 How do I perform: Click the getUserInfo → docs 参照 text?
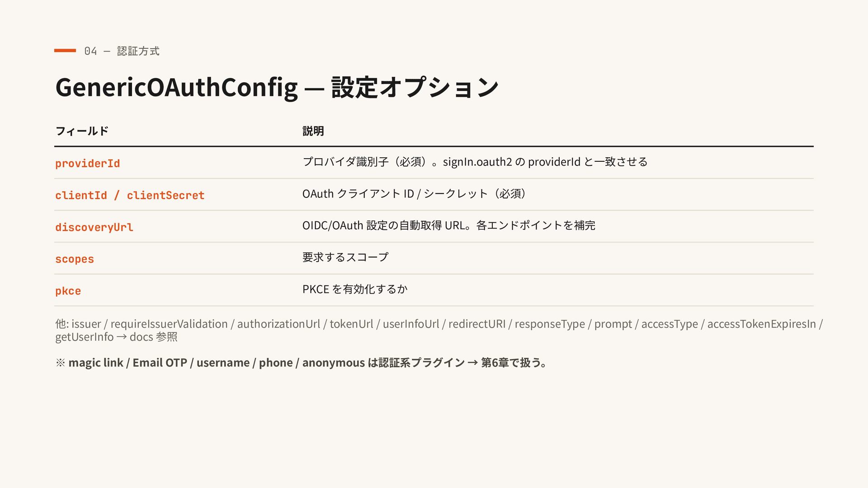tap(116, 337)
